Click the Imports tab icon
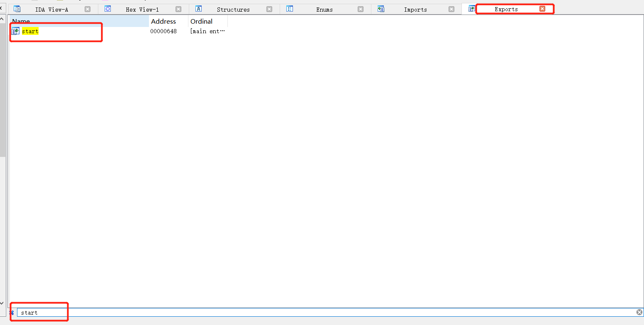The image size is (644, 325). [x=381, y=9]
